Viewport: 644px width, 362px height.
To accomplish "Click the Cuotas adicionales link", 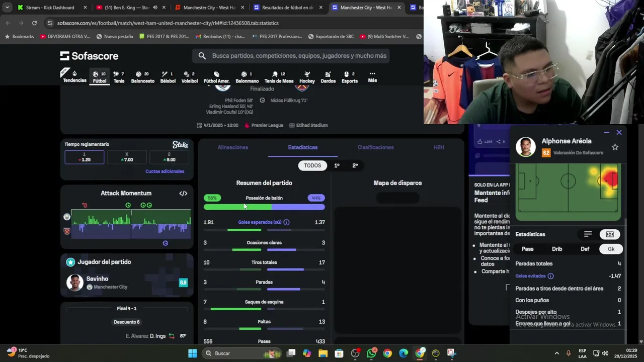I will tap(165, 171).
